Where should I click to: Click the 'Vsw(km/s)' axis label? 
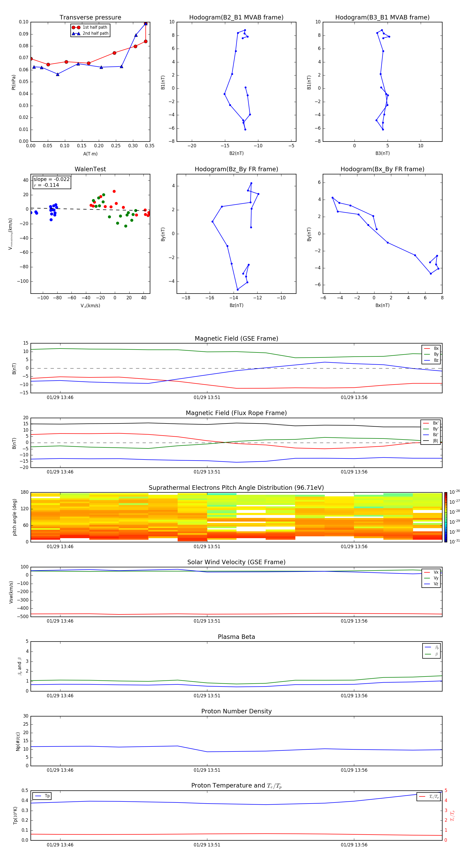click(x=11, y=592)
